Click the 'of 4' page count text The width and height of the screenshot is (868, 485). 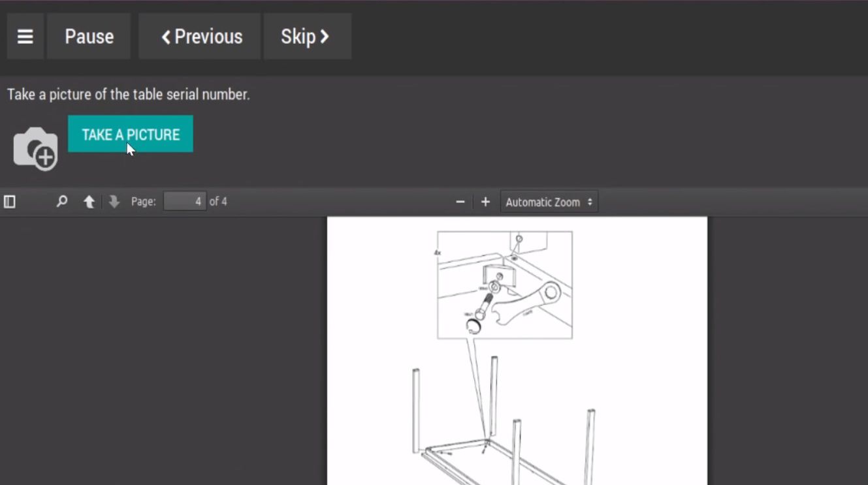218,202
